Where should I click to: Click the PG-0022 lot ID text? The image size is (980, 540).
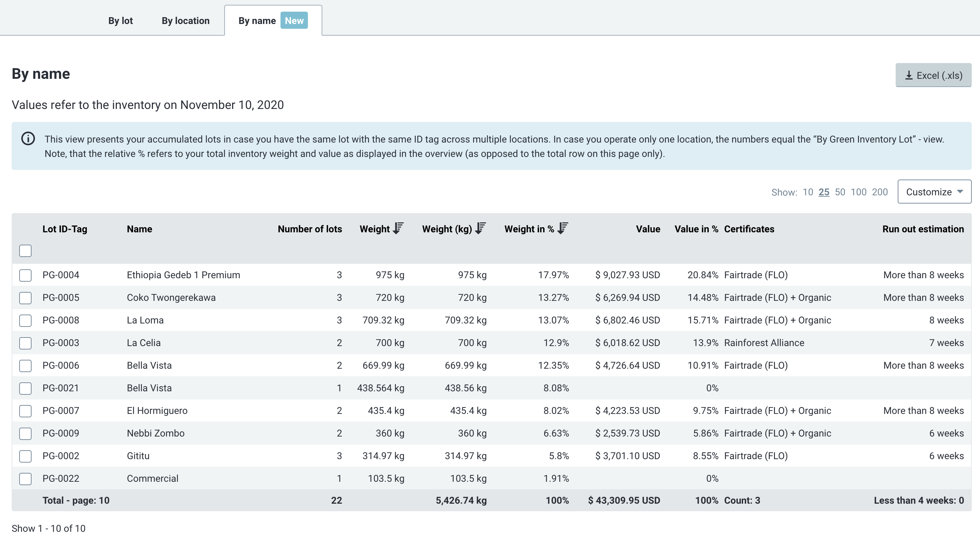pos(61,478)
